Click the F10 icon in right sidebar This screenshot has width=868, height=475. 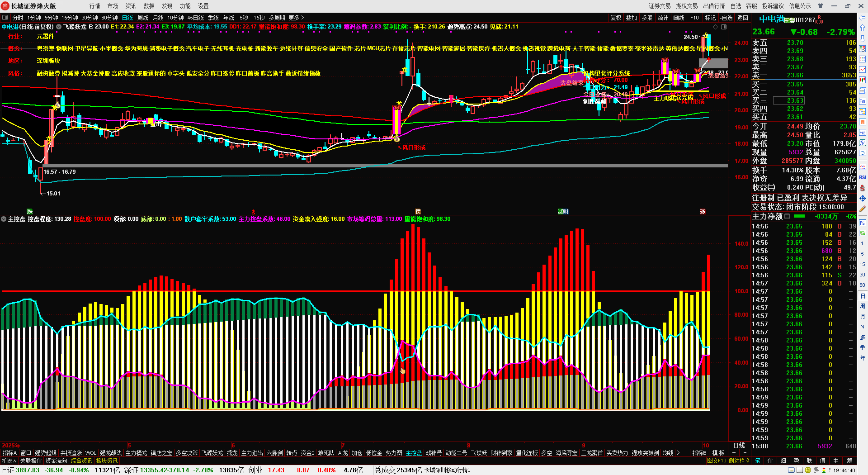[863, 101]
